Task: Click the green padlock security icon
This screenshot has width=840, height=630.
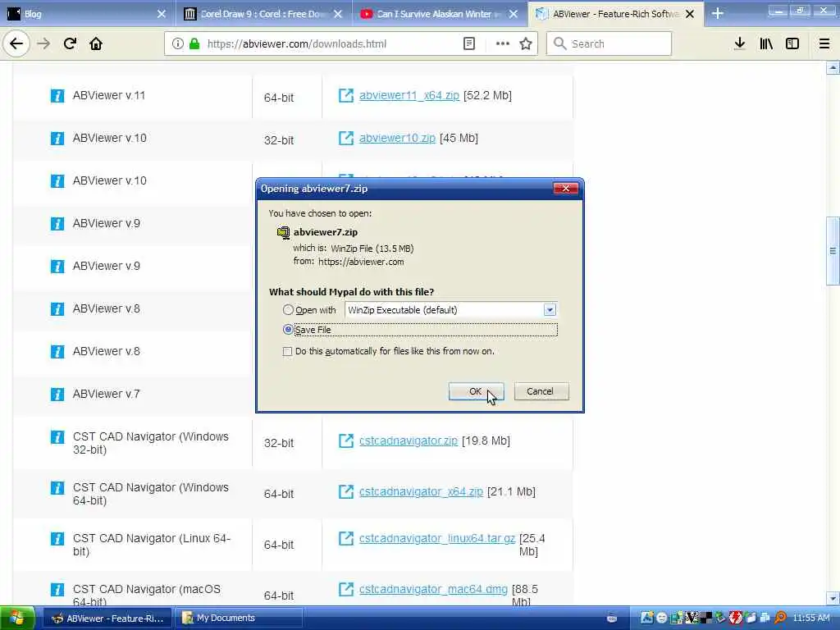Action: 194,43
